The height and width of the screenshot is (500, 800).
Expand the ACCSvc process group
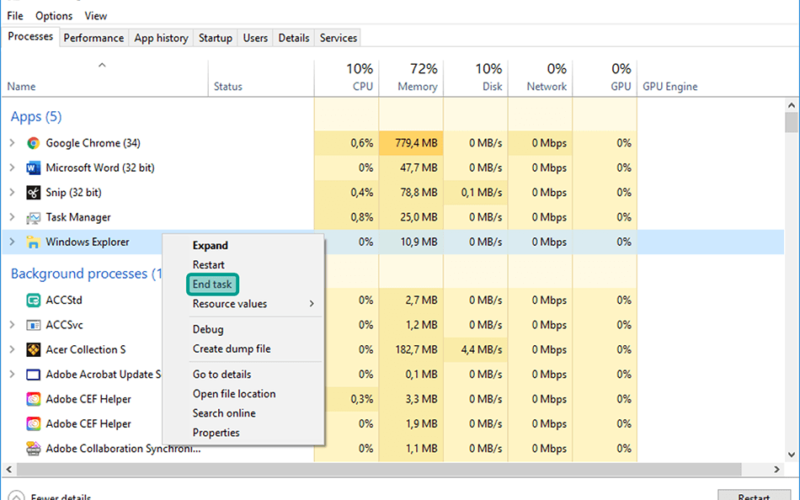point(12,324)
